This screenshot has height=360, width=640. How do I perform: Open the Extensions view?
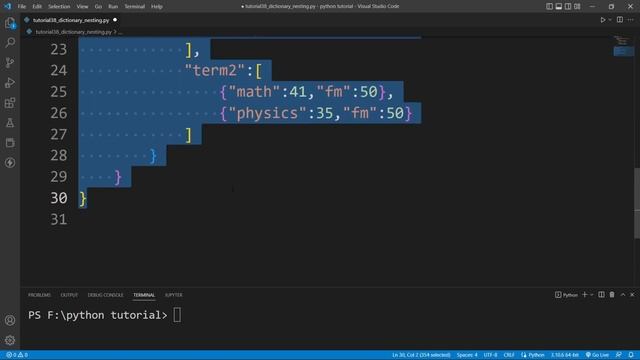click(x=10, y=102)
